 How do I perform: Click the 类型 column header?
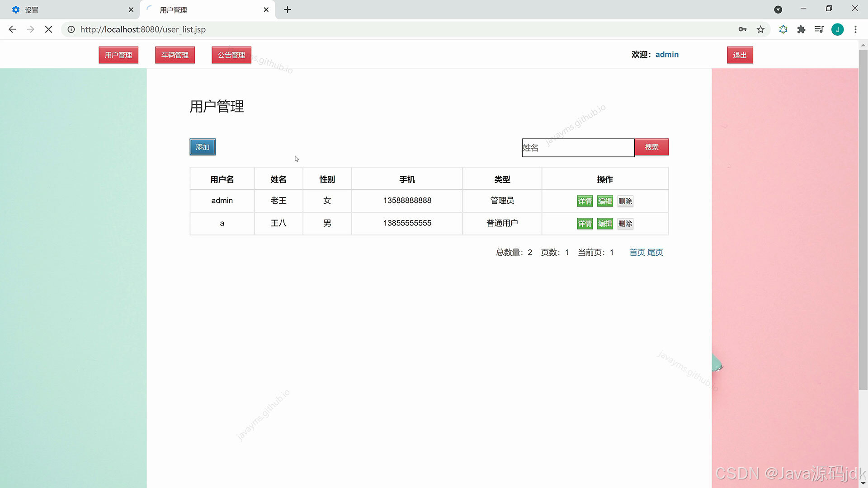point(502,179)
